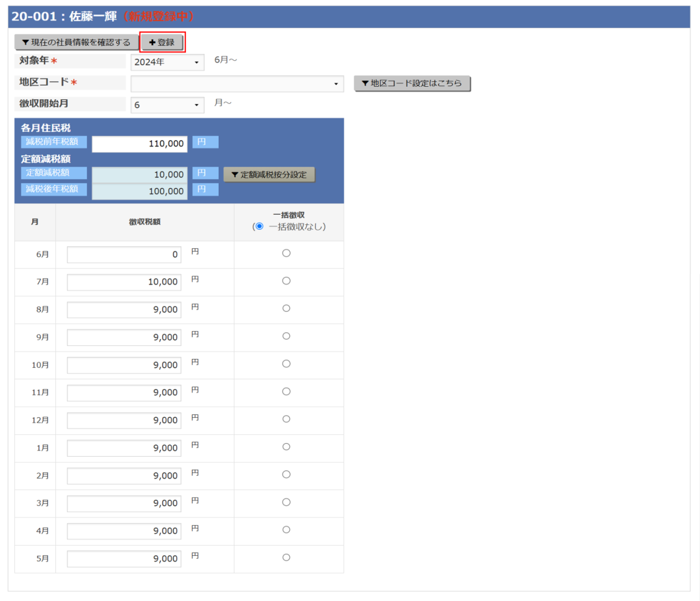Click the 12月 row label
This screenshot has height=601, width=700.
point(40,420)
